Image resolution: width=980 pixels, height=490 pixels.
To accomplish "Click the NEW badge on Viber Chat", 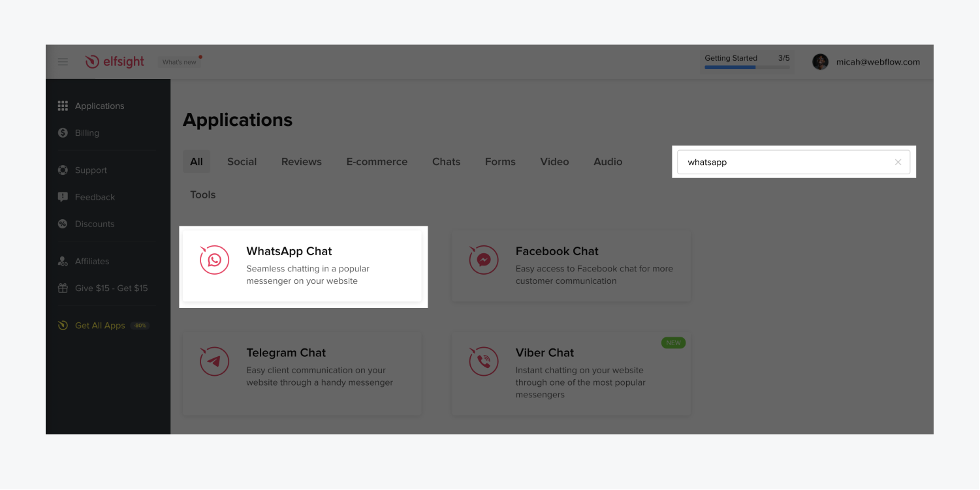I will 673,343.
